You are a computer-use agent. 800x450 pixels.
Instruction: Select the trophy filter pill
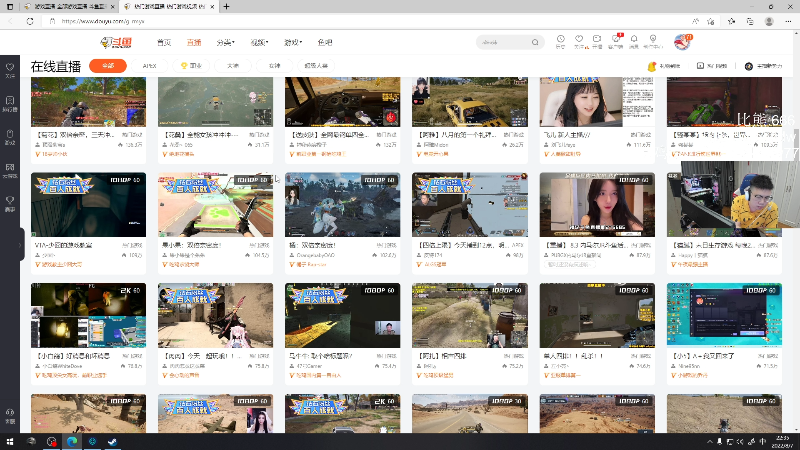(191, 66)
